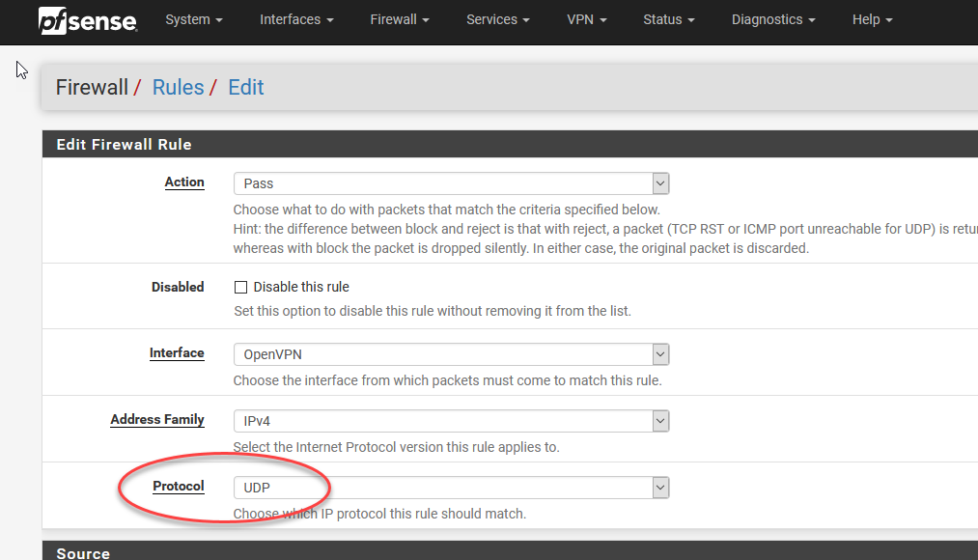
Task: Expand the Action dropdown showing Pass
Action: pyautogui.click(x=451, y=183)
